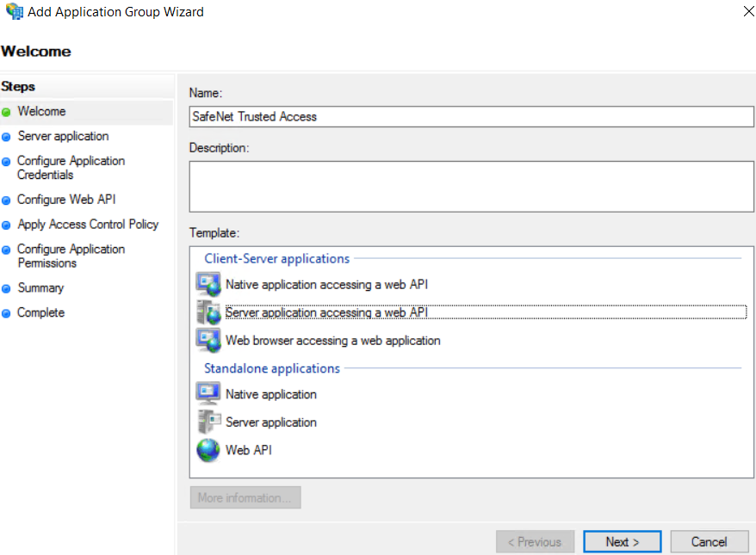
Task: Click the Description: field label
Action: 220,148
